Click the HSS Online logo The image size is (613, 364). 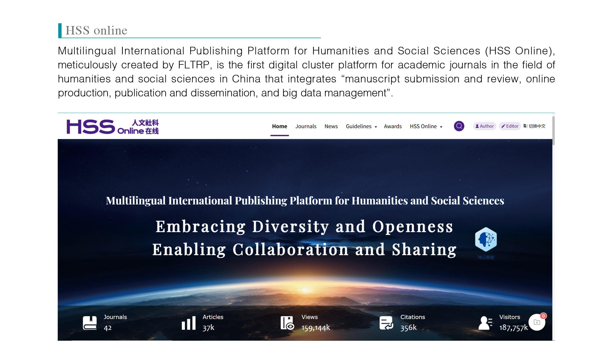[x=113, y=127]
